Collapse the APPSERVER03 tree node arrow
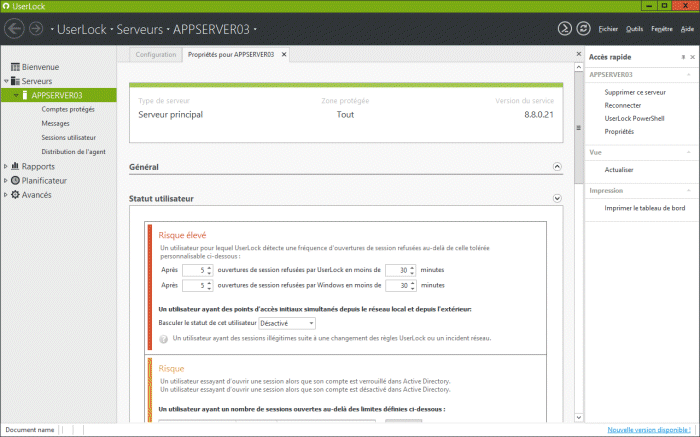Screen dimensions: 700x437 click(16, 96)
